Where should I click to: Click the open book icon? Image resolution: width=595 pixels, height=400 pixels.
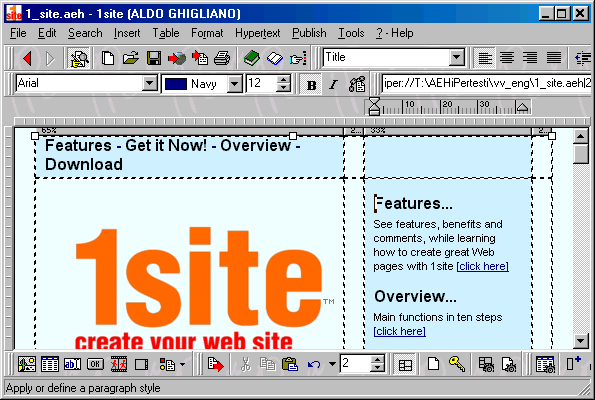(275, 58)
